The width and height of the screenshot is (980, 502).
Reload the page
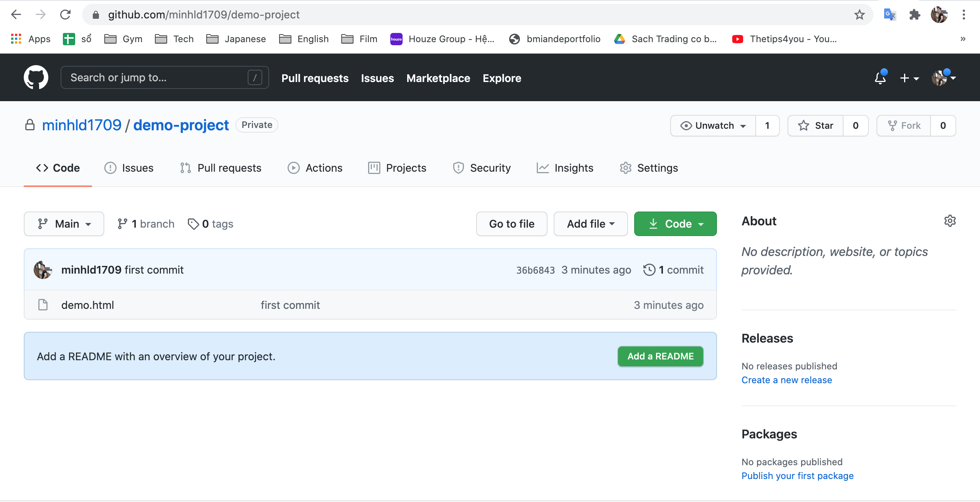66,15
